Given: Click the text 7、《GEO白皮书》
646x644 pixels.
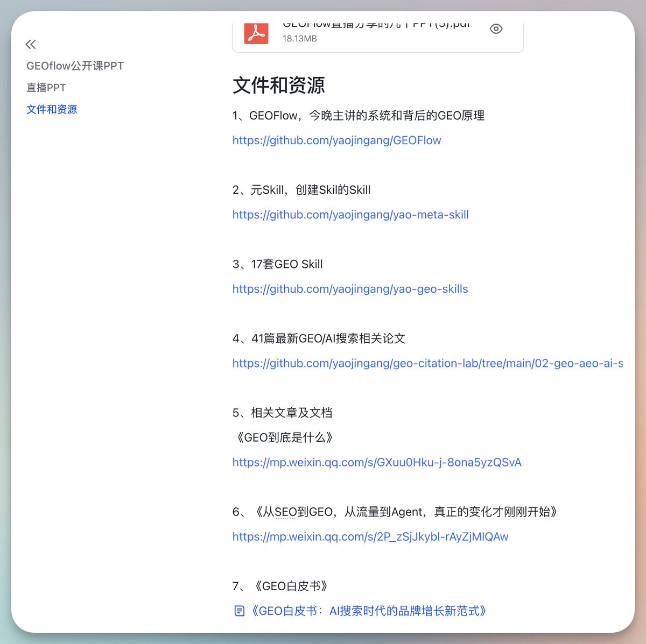Looking at the screenshot, I should [282, 586].
